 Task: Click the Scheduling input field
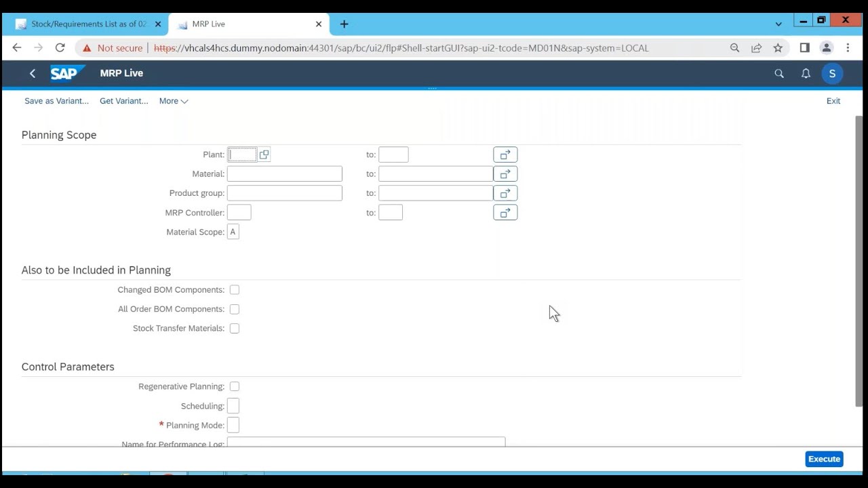click(233, 406)
